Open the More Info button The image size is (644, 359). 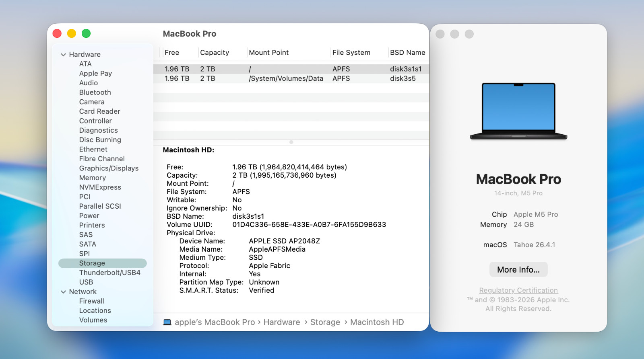[x=518, y=270]
